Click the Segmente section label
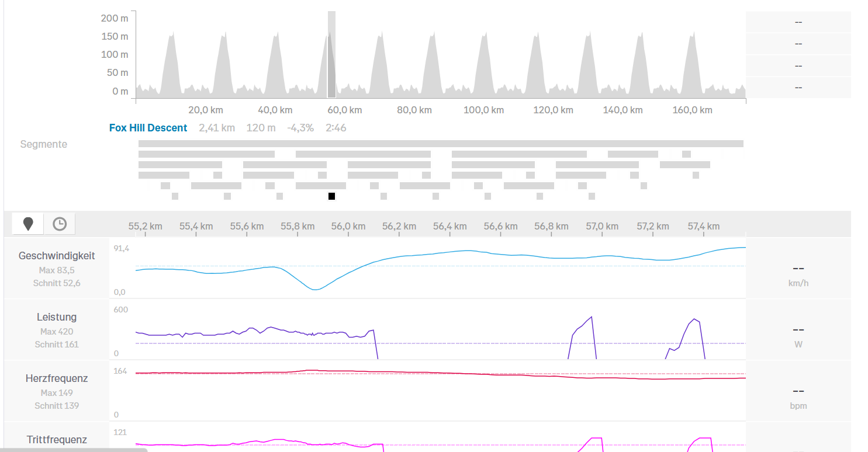 43,144
